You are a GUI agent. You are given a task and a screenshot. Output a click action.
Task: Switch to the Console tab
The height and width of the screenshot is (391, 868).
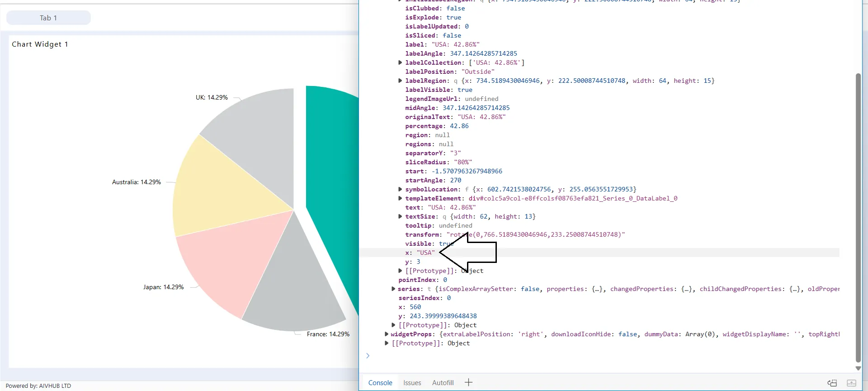tap(380, 382)
